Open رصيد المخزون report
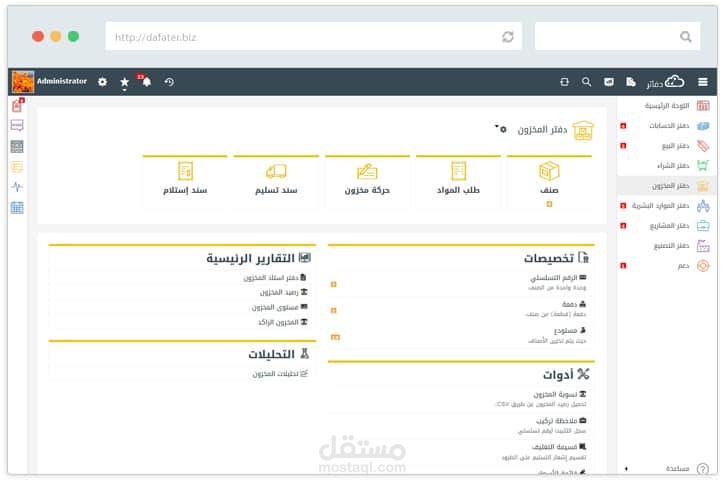 [x=279, y=293]
